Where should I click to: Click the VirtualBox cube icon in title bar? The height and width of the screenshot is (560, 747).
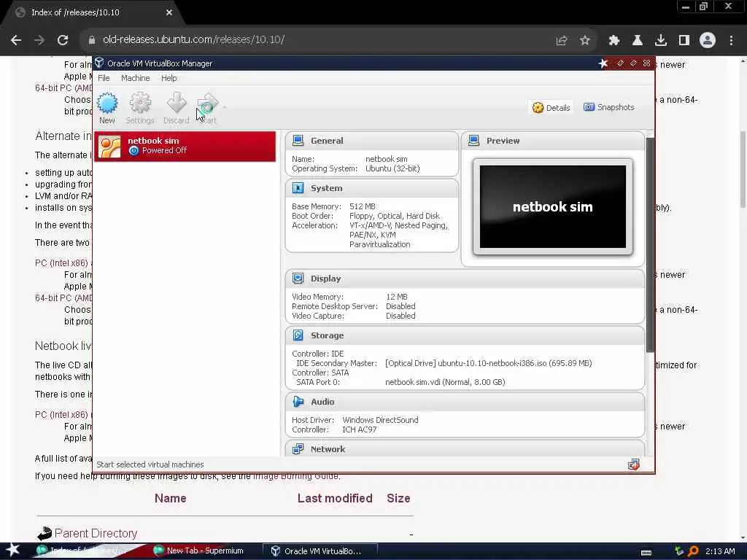coord(99,63)
